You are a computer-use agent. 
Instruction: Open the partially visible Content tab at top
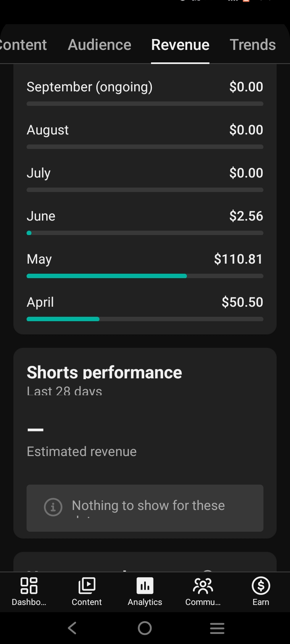tap(23, 44)
